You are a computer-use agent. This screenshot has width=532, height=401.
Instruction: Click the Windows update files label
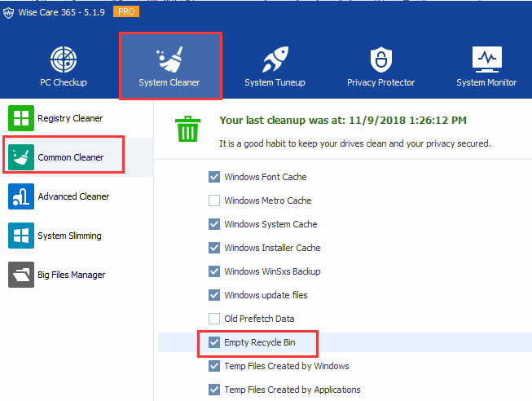[x=266, y=295]
